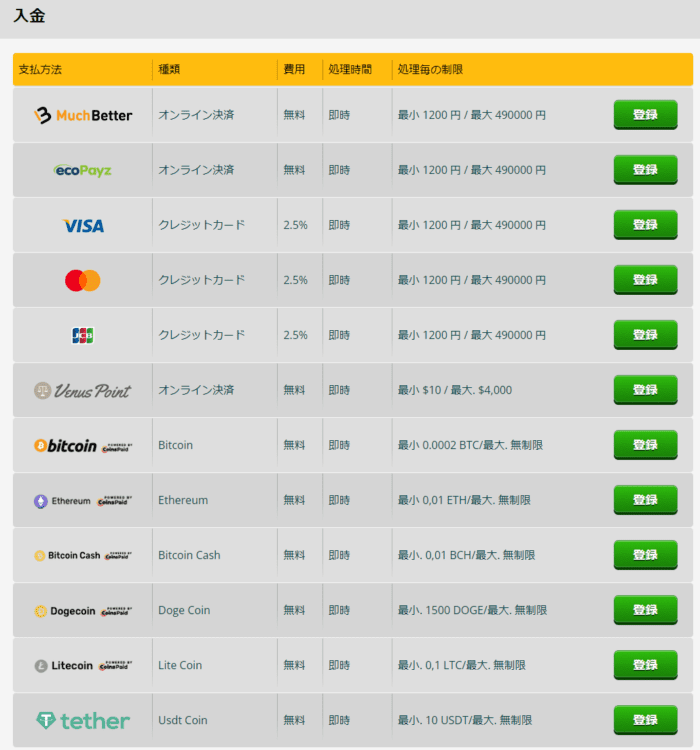
Task: Click 即時 in the tether row
Action: click(339, 720)
